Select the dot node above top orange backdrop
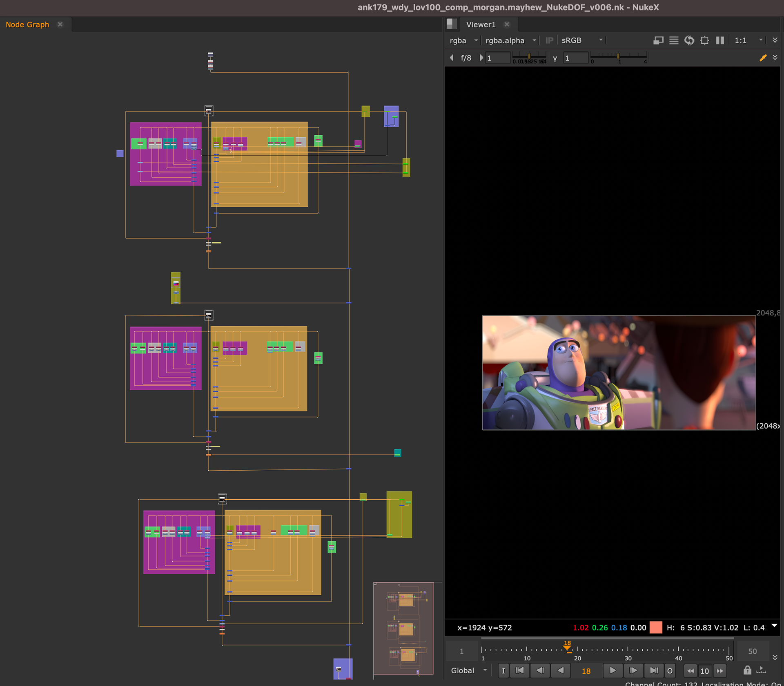 pos(209,110)
